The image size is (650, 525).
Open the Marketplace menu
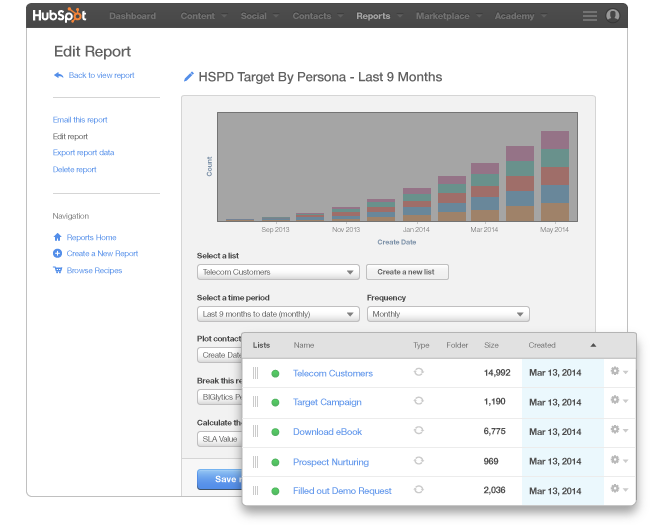pos(449,16)
